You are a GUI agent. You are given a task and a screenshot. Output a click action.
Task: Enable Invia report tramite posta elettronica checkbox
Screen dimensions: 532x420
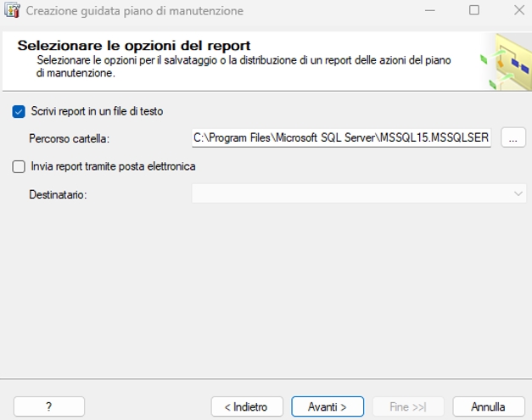[x=19, y=166]
